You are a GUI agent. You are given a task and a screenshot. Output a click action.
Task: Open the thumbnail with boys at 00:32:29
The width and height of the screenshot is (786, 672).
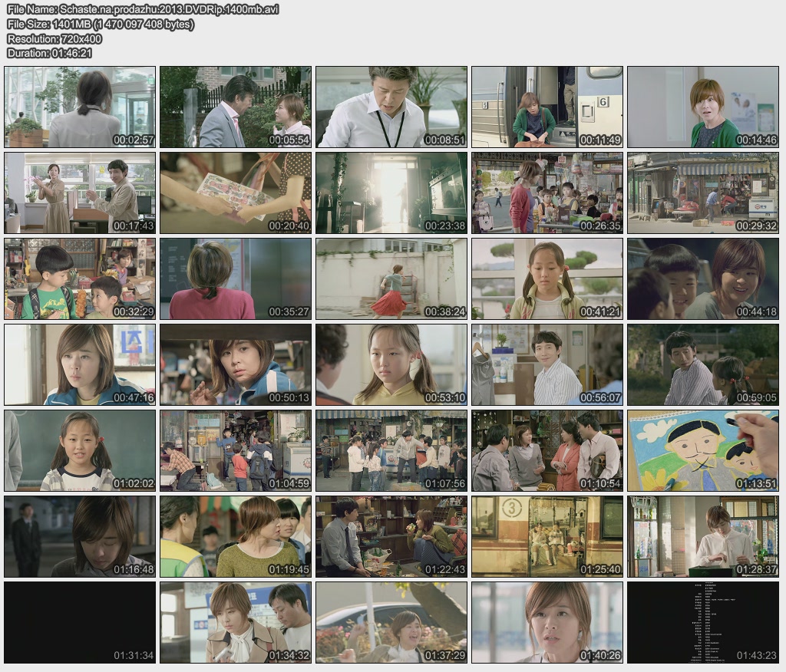click(x=80, y=278)
